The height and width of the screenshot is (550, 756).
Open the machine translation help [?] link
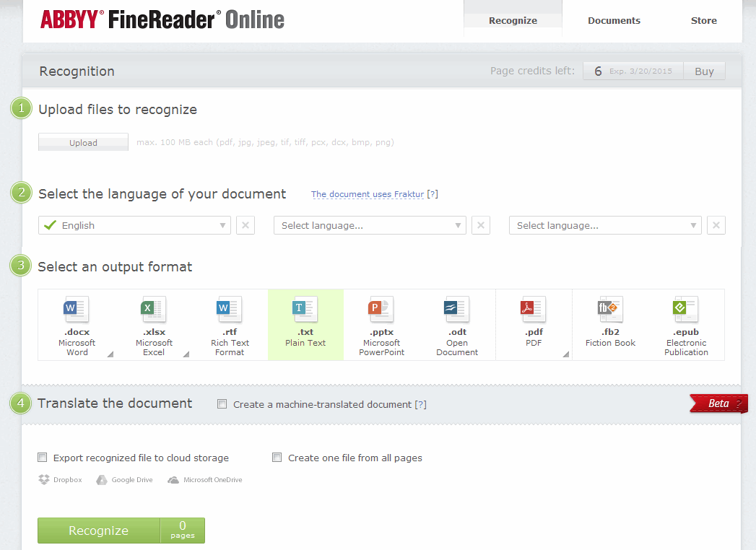(x=420, y=404)
